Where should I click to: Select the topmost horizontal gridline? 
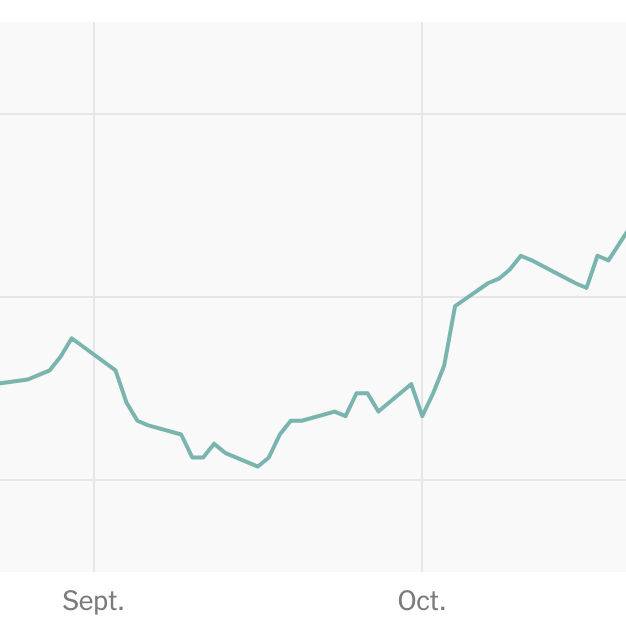313,114
